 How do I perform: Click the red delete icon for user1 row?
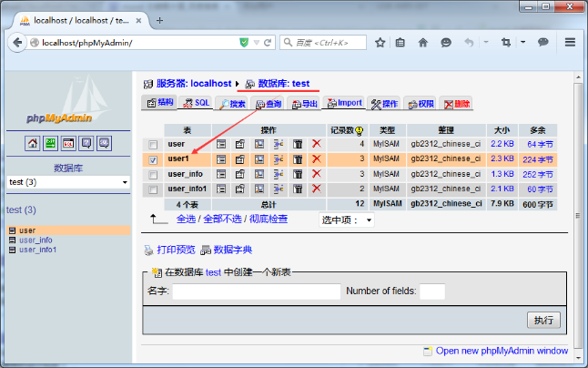coord(317,158)
